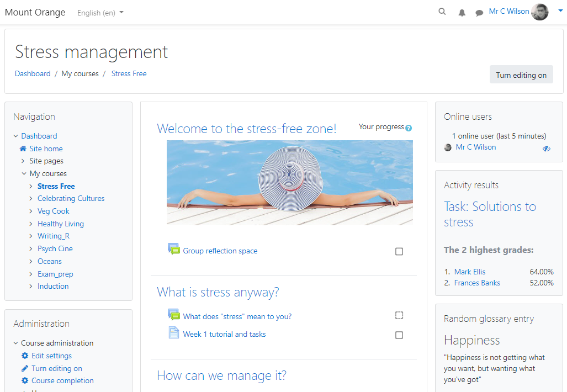Click the small avatar in Online users
Image resolution: width=567 pixels, height=392 pixels.
pyautogui.click(x=448, y=147)
